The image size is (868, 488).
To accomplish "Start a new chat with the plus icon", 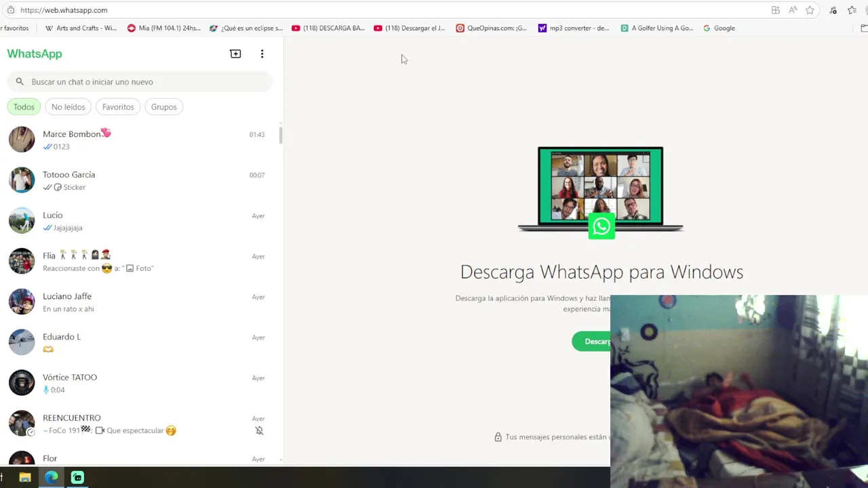I will 235,54.
